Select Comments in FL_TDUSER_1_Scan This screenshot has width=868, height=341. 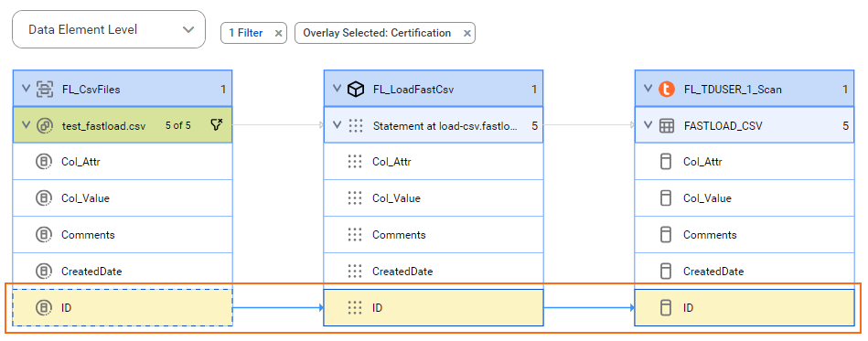[x=745, y=235]
